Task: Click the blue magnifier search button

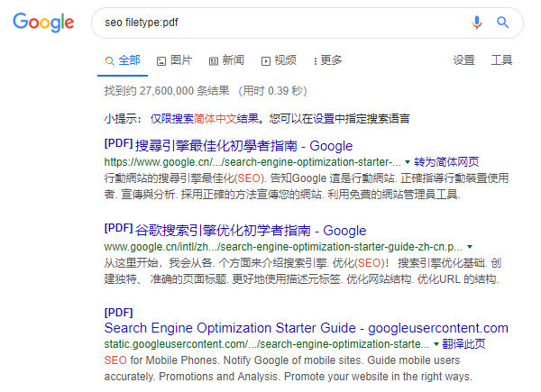Action: (502, 23)
